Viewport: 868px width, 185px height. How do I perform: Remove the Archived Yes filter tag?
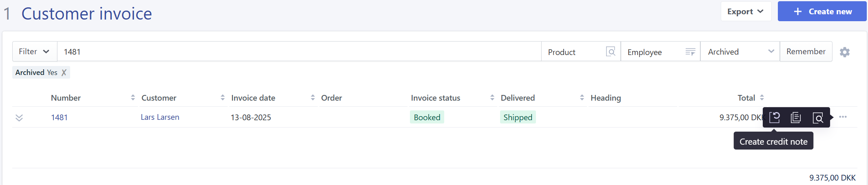tap(64, 73)
